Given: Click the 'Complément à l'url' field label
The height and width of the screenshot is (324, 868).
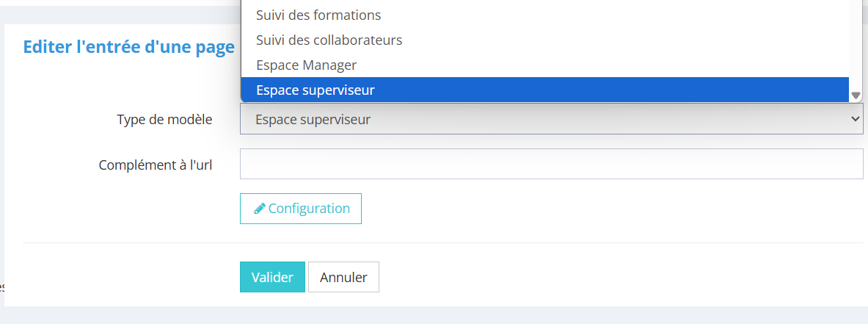Looking at the screenshot, I should (156, 165).
